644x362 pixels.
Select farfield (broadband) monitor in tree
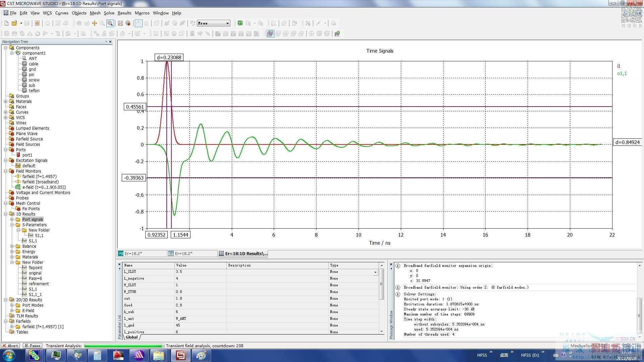[x=40, y=182]
